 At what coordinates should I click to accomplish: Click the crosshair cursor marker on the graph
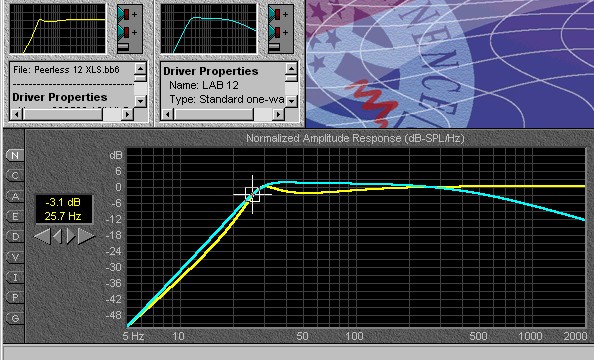[252, 194]
